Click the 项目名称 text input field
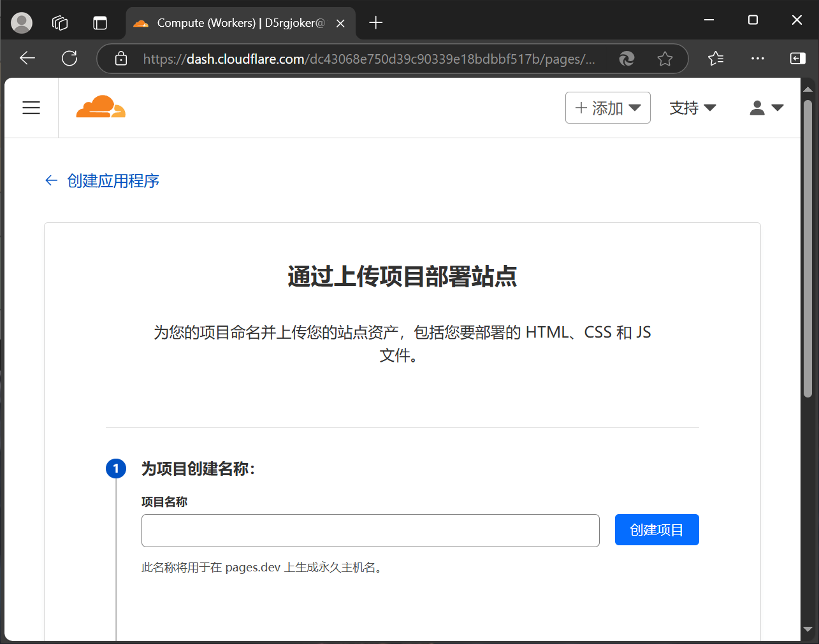 [370, 531]
